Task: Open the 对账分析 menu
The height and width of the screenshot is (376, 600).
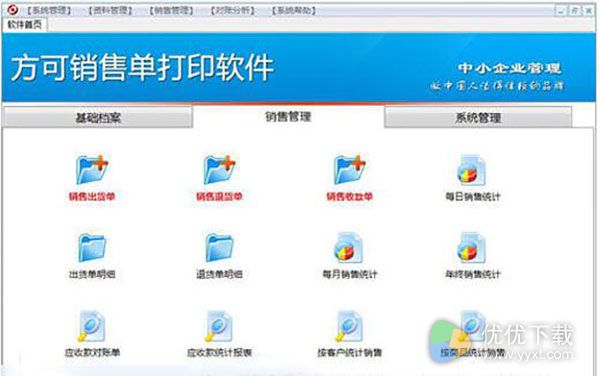Action: point(233,10)
